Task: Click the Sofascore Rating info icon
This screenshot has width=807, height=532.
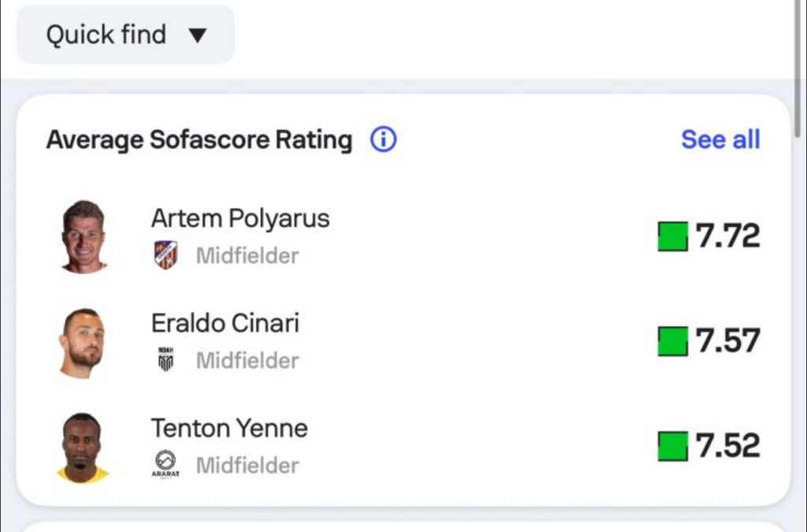Action: [384, 140]
